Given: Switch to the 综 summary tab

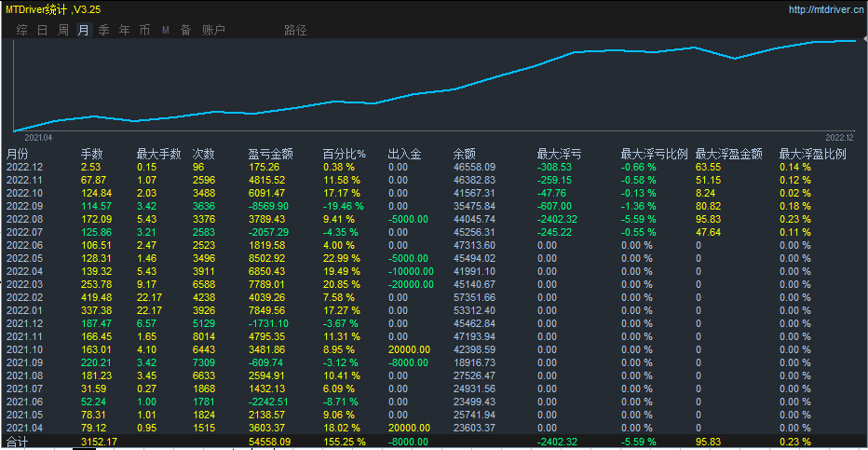Looking at the screenshot, I should coord(22,30).
